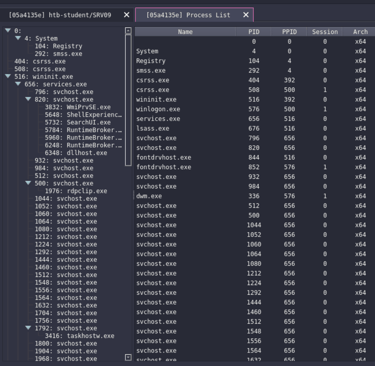Select the smss.exe row in the table
The image size is (375, 366).
[255, 70]
